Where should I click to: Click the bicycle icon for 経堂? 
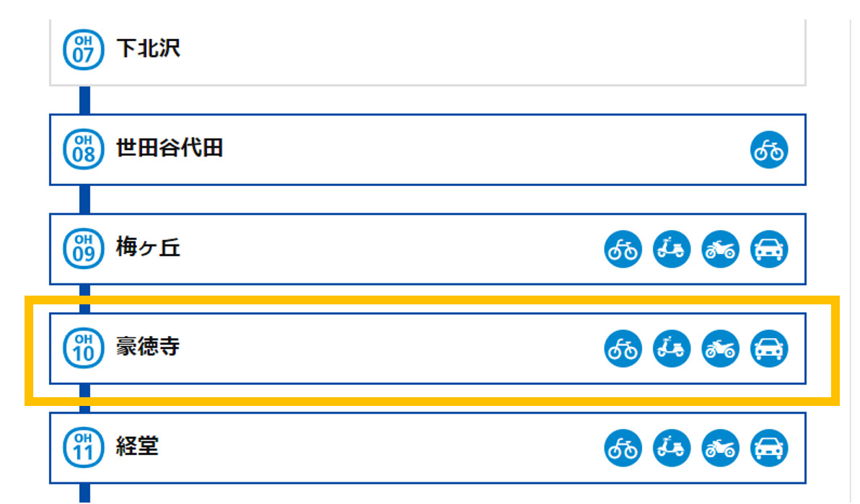coord(623,448)
